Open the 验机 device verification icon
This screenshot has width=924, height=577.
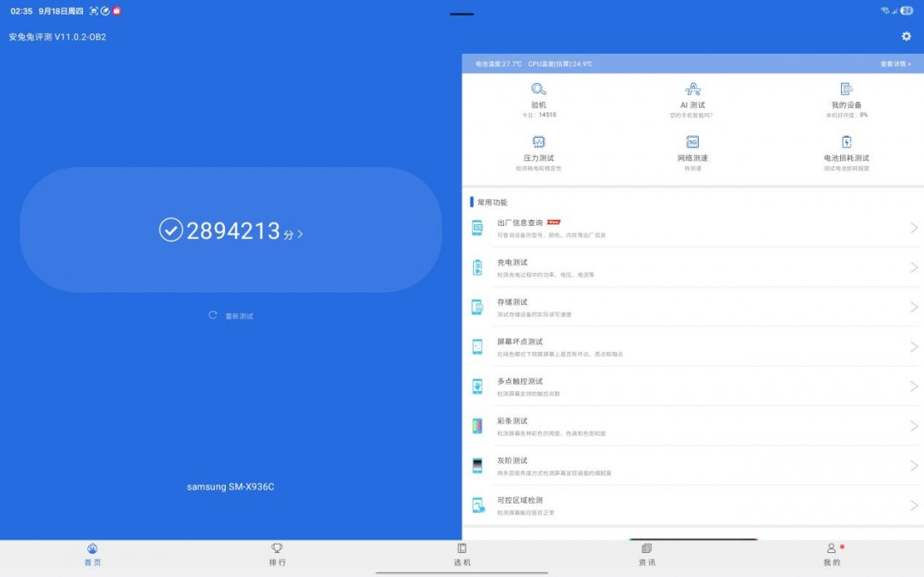point(538,89)
